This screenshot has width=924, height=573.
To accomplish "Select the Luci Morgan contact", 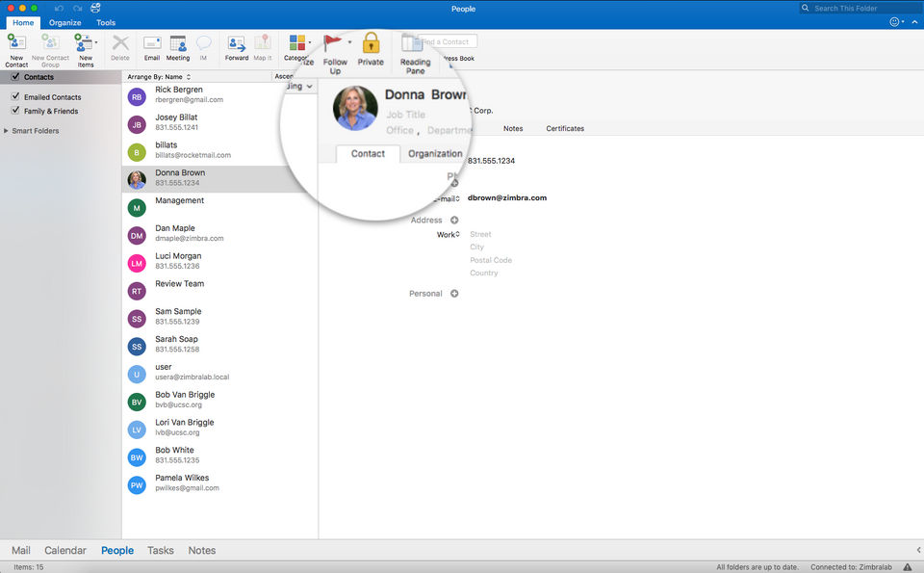I will coord(219,263).
